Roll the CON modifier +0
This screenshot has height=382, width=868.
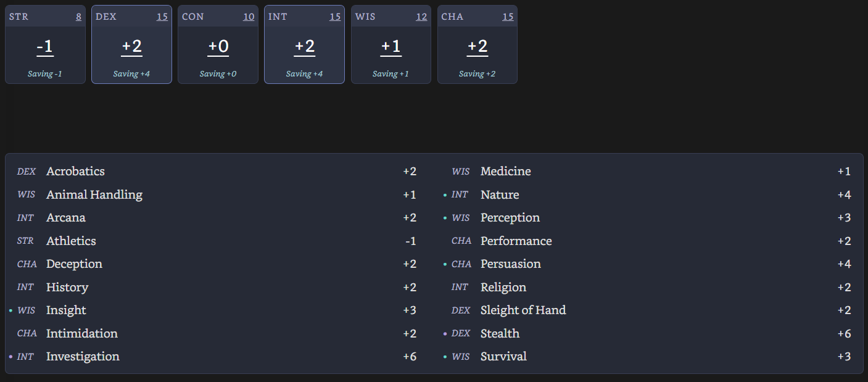218,47
